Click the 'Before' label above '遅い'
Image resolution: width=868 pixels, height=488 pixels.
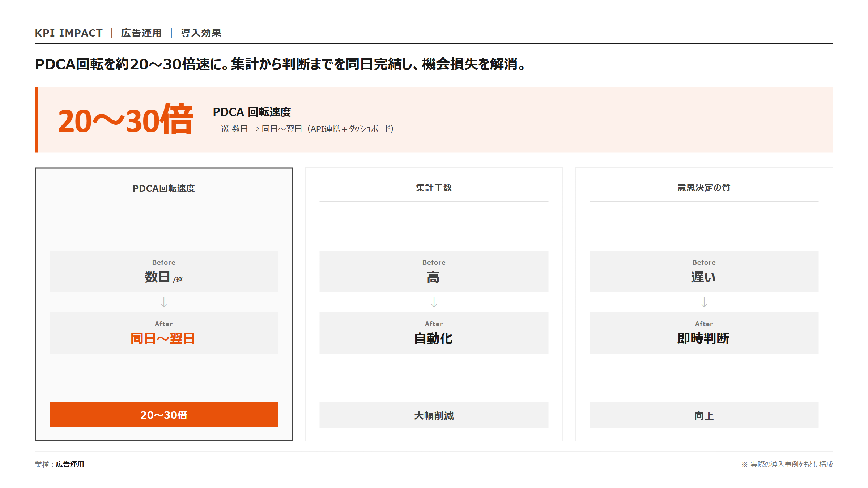click(704, 262)
